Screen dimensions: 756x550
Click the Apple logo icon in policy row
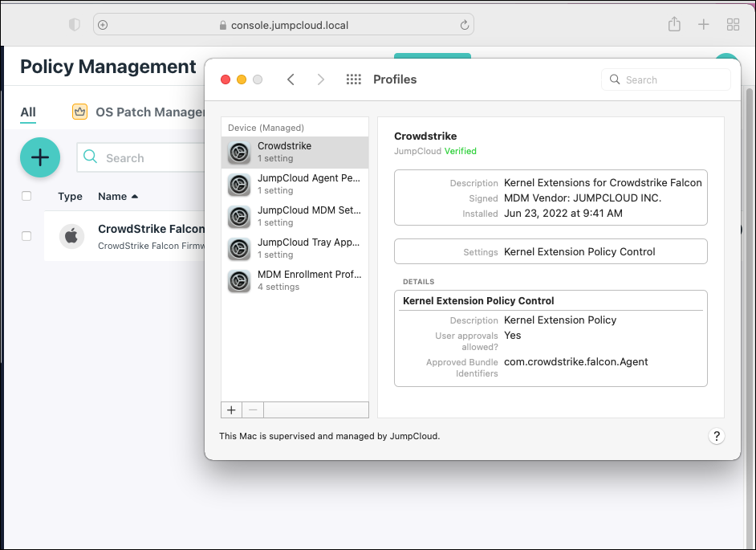click(x=71, y=236)
